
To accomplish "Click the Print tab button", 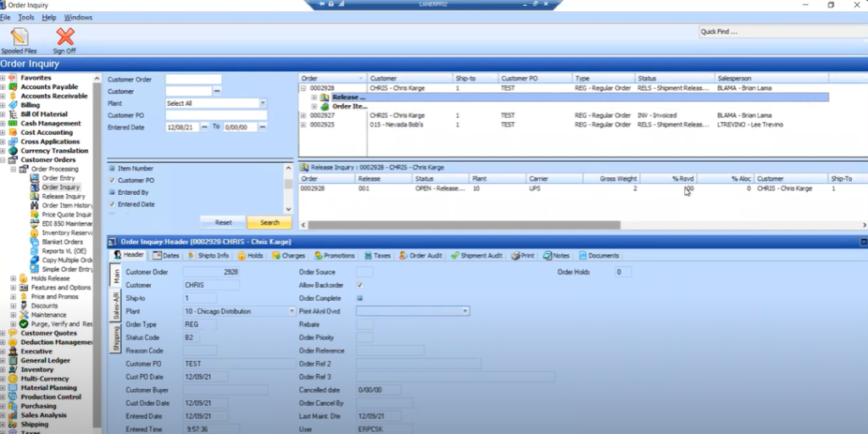I will pyautogui.click(x=522, y=256).
